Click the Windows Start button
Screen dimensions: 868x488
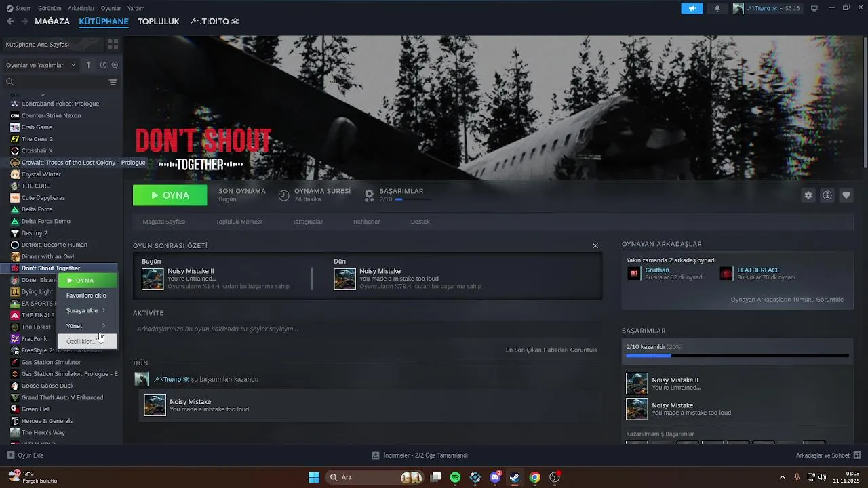(313, 477)
